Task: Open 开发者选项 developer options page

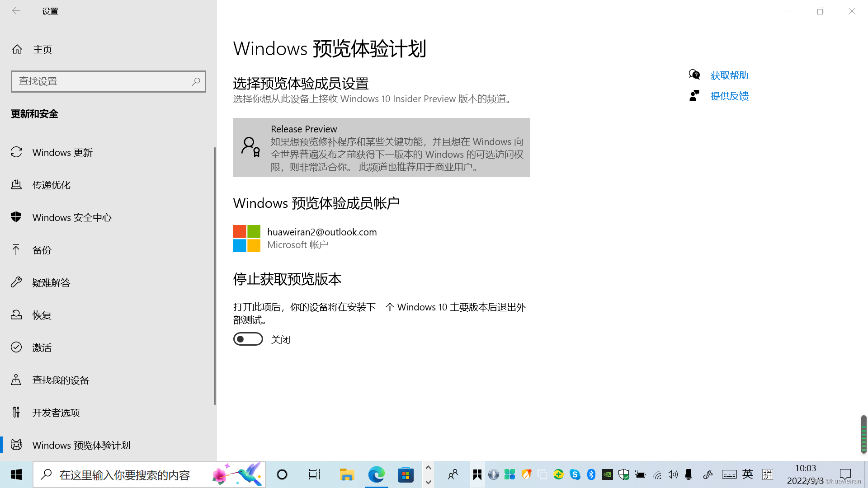Action: click(56, 413)
